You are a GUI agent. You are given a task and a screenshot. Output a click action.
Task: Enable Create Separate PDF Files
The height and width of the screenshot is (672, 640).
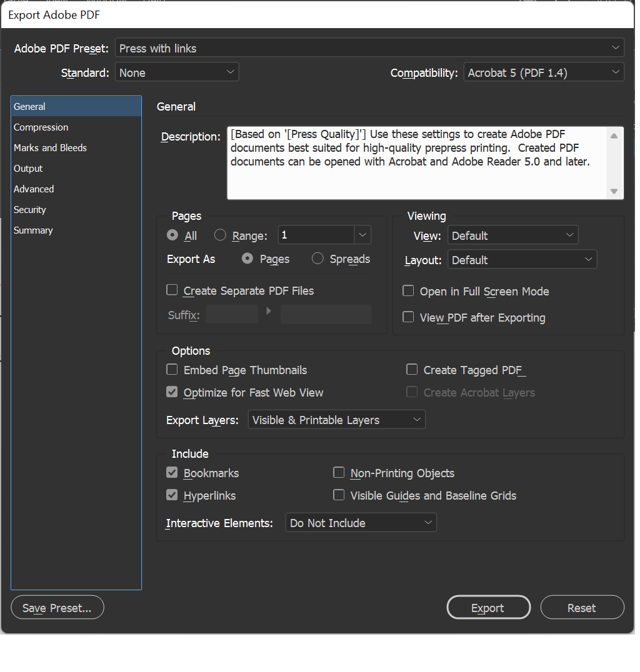[x=172, y=290]
